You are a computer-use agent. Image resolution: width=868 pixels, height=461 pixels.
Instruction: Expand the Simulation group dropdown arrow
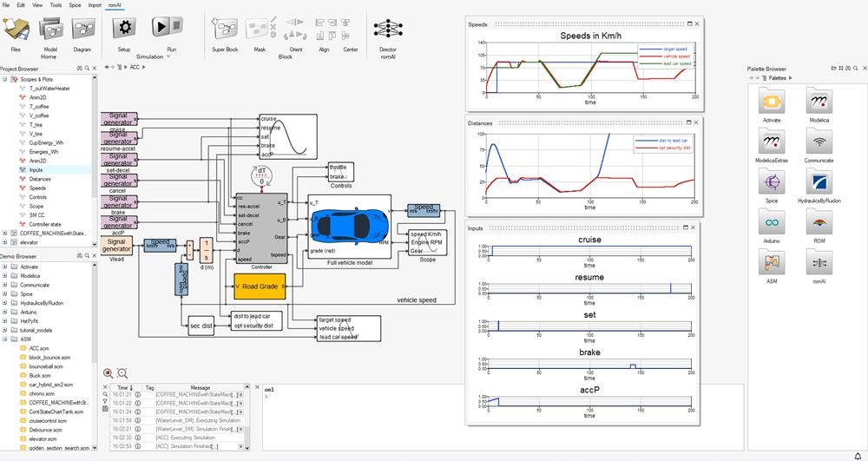(168, 57)
